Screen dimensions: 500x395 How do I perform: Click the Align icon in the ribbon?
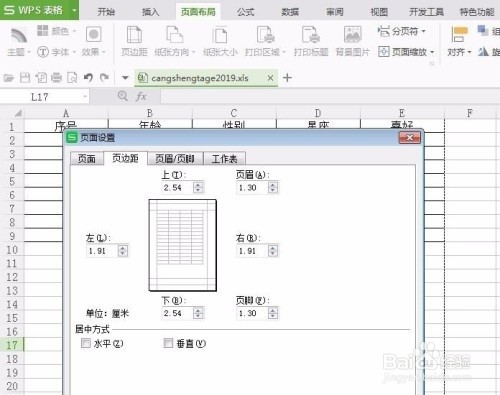coord(459,35)
